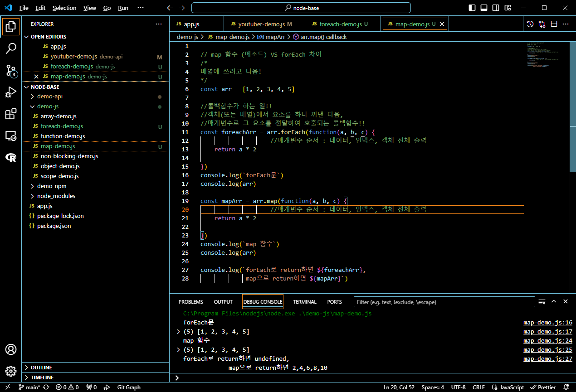Open notifications bell in status bar
Image resolution: width=576 pixels, height=392 pixels.
click(x=566, y=387)
